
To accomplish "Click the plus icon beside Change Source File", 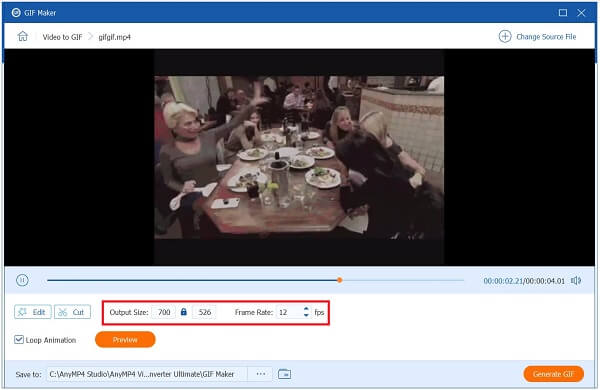I will (505, 37).
